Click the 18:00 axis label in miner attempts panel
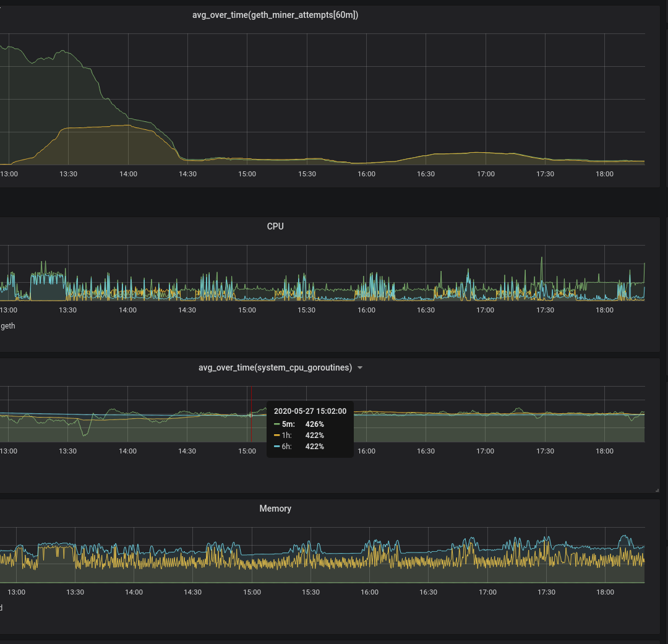This screenshot has width=668, height=644. 604,174
